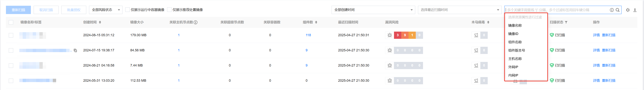The height and width of the screenshot is (90, 644).
Task: Enable 仅展示推荐处置镜像 checkbox
Action: point(169,10)
